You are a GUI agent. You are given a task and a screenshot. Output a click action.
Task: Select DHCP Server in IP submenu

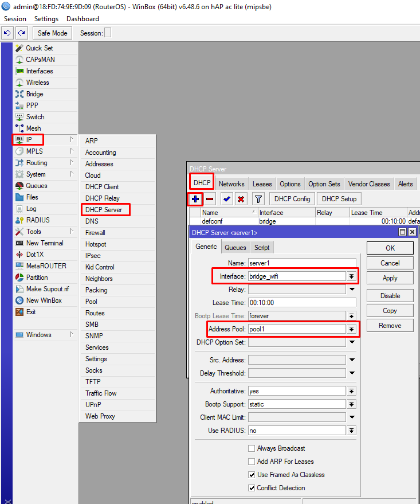pos(104,210)
